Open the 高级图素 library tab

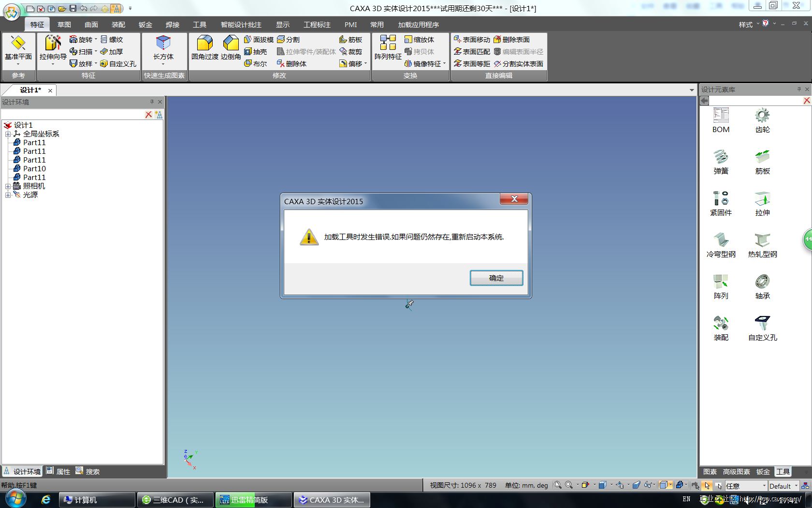(x=736, y=472)
